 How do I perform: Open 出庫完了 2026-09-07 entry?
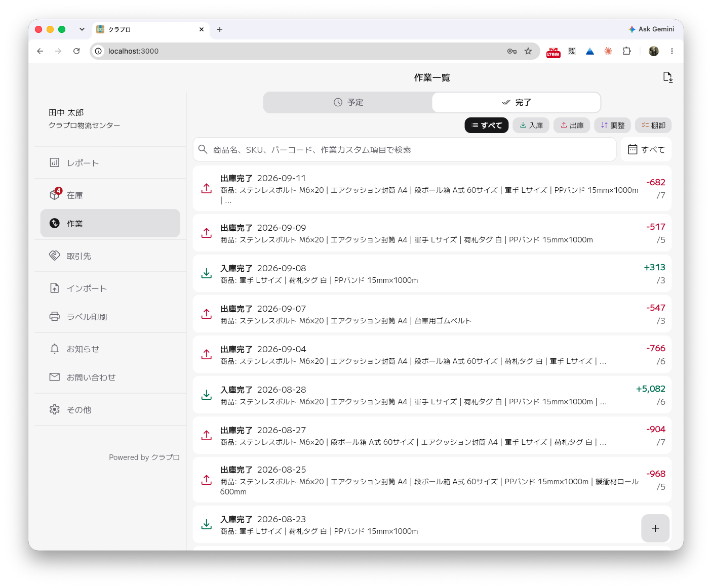(432, 314)
